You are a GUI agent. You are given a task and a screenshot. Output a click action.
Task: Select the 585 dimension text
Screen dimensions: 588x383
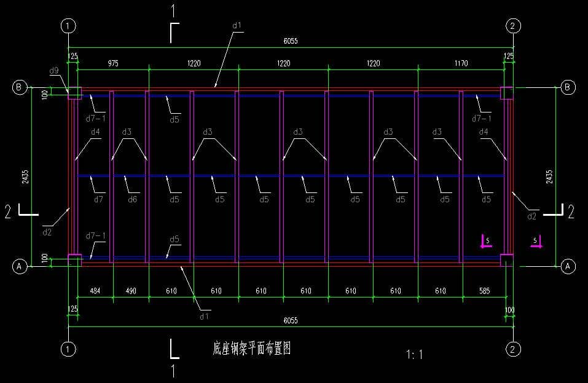484,291
